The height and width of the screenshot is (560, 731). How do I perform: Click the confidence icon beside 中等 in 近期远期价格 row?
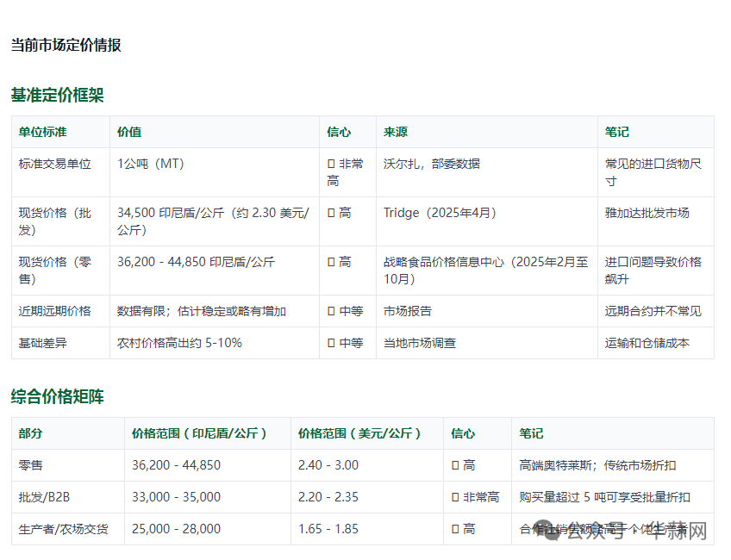point(330,311)
